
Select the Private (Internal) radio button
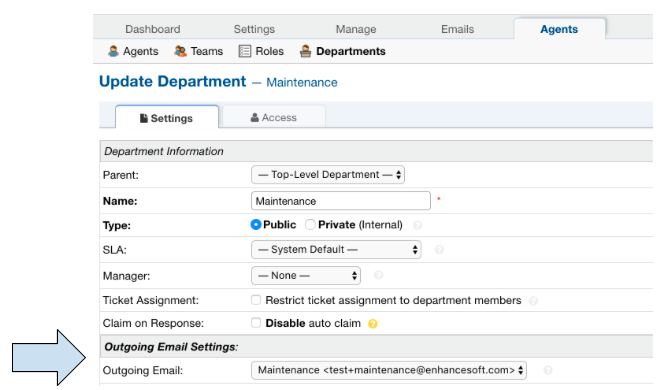point(310,225)
